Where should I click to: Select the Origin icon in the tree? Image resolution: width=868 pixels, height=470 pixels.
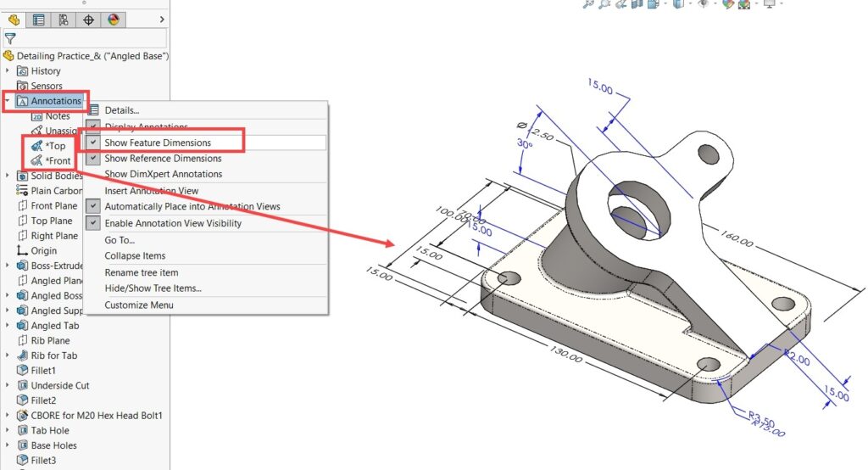point(23,251)
